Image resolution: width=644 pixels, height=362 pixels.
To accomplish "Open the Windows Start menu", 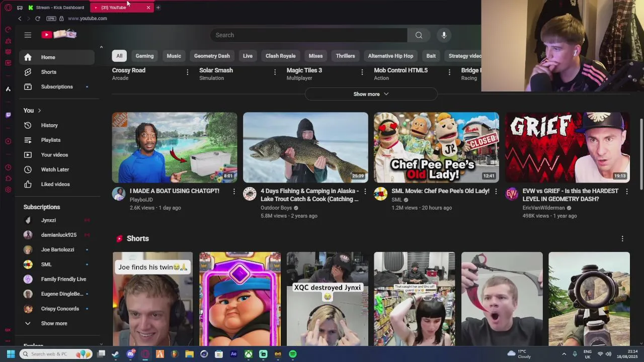I will [11, 354].
